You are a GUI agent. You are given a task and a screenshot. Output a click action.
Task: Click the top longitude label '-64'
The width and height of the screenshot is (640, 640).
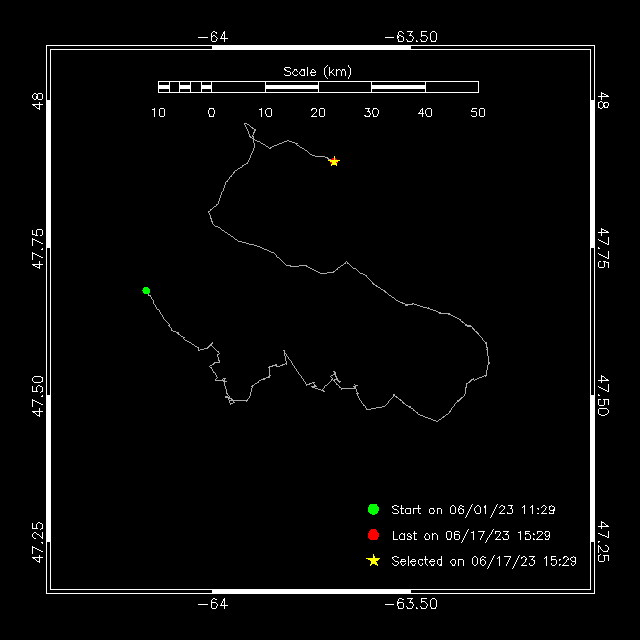[213, 37]
